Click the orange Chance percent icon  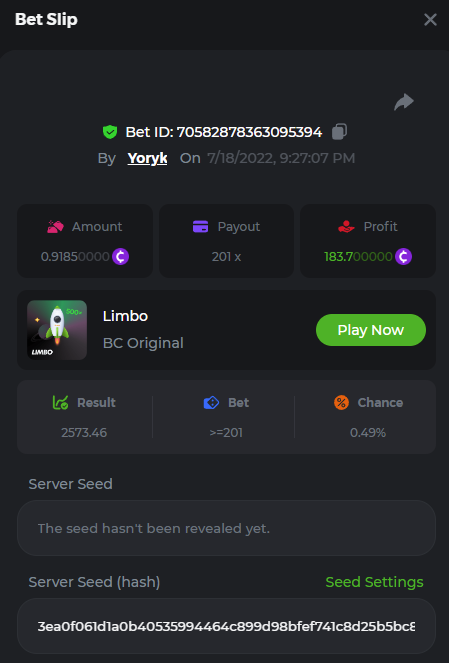pos(341,403)
